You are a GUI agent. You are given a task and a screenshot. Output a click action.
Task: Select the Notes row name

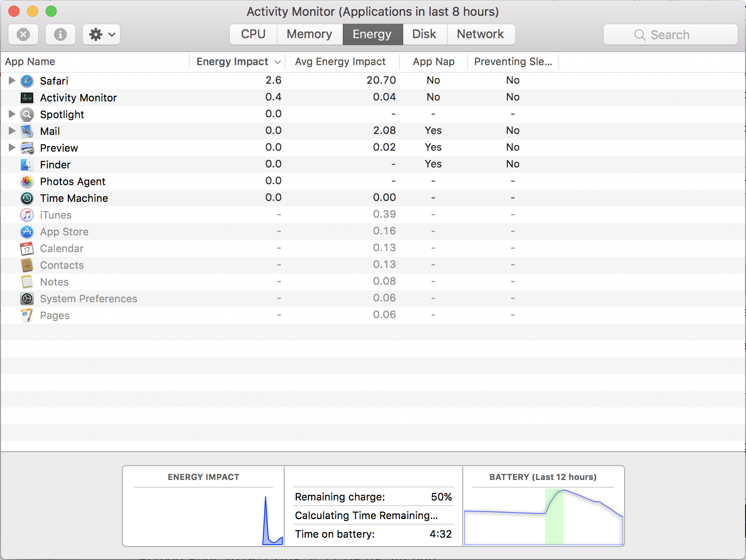pyautogui.click(x=54, y=282)
